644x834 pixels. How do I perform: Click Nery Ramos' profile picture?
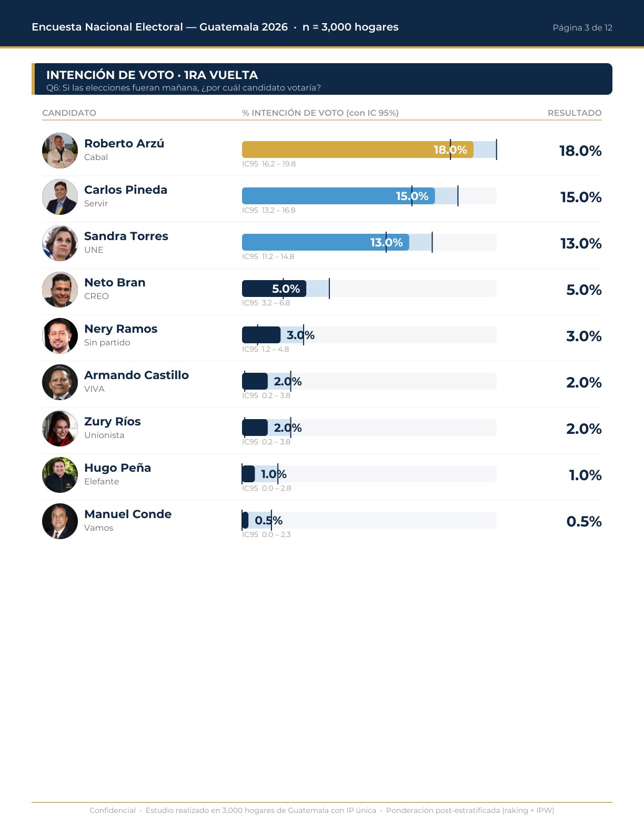tap(60, 336)
